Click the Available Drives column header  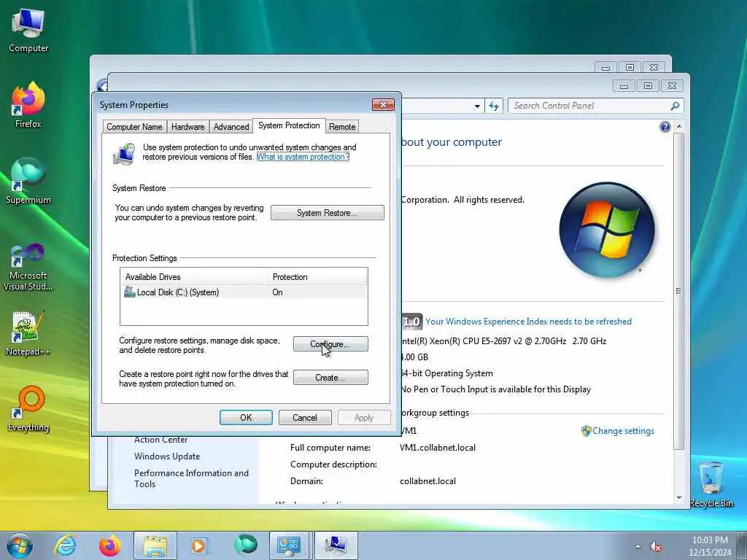click(194, 276)
